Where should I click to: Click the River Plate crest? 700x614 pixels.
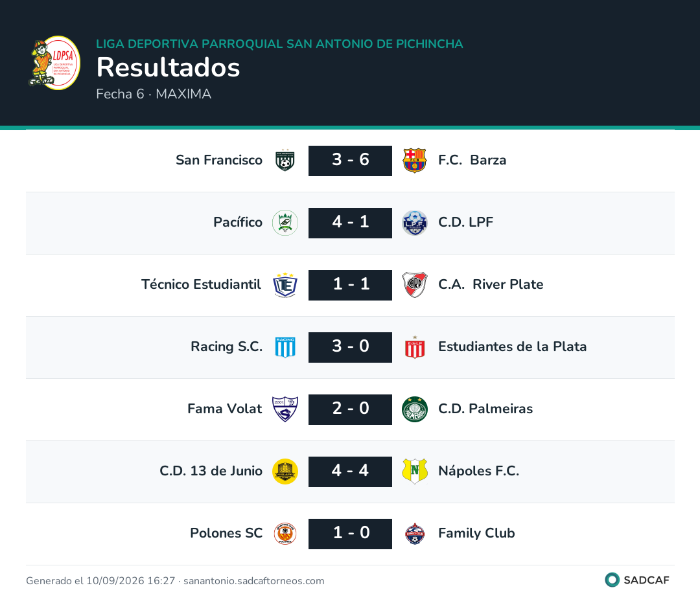point(415,285)
